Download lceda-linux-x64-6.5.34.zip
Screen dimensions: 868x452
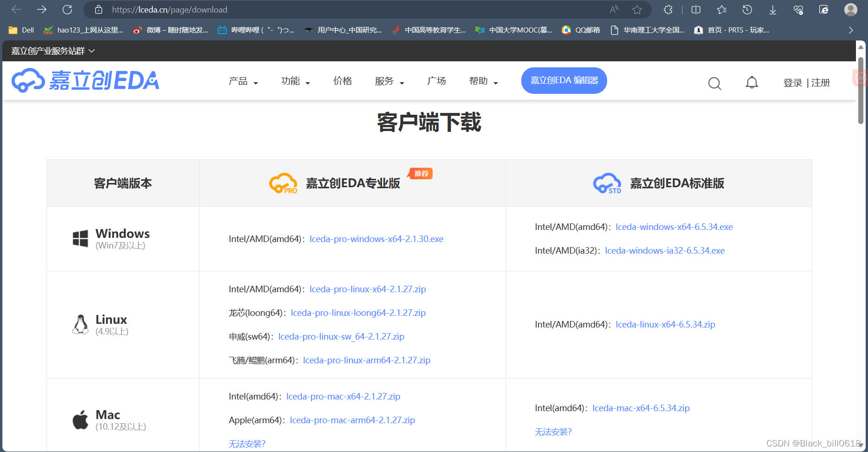(665, 324)
